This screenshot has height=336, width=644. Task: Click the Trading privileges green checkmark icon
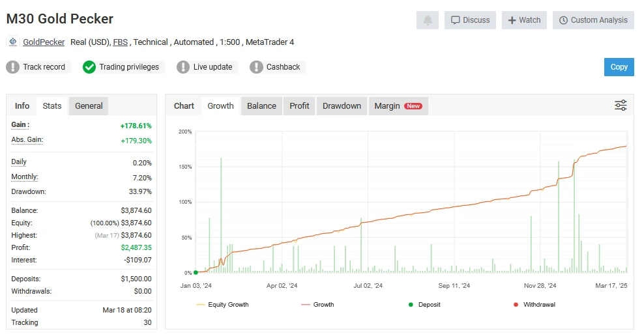point(89,67)
